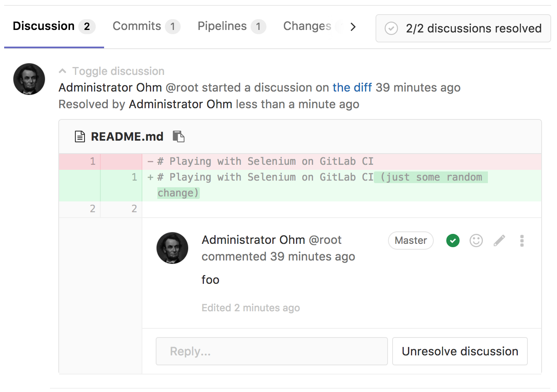The height and width of the screenshot is (392, 557).
Task: Select the Discussion tab
Action: click(54, 26)
